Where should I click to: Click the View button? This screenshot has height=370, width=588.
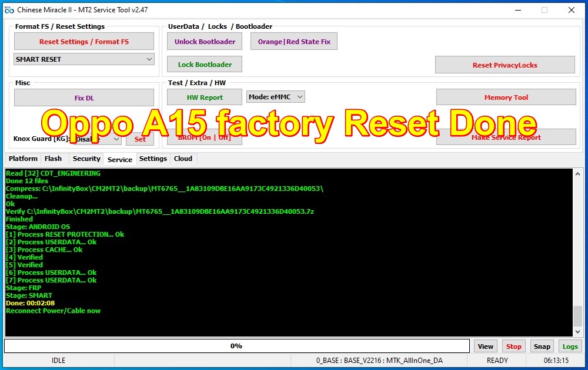(485, 347)
